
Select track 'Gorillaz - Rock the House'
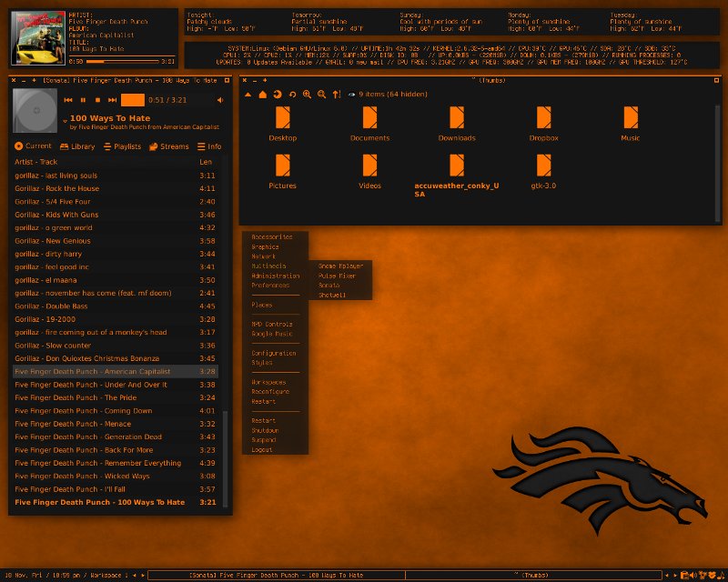coord(116,188)
